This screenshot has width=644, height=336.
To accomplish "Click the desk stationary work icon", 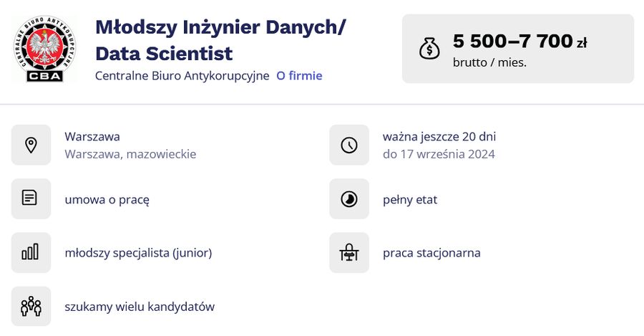I will pyautogui.click(x=349, y=252).
